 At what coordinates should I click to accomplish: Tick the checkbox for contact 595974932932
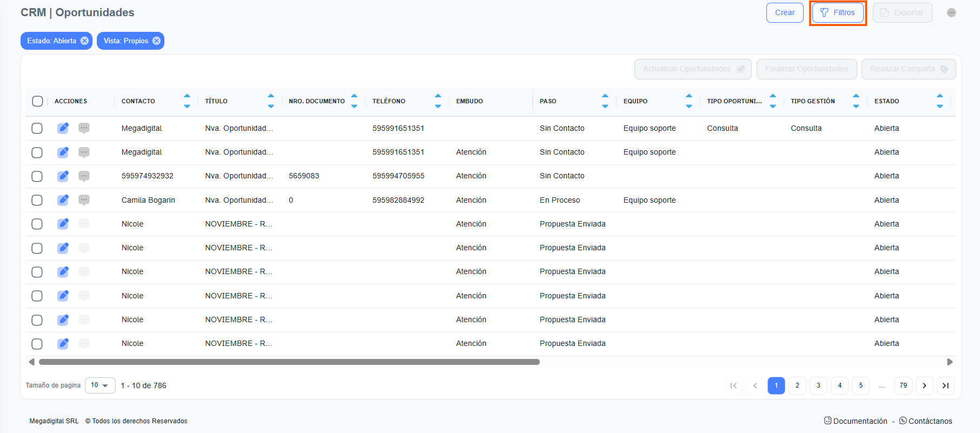[37, 176]
